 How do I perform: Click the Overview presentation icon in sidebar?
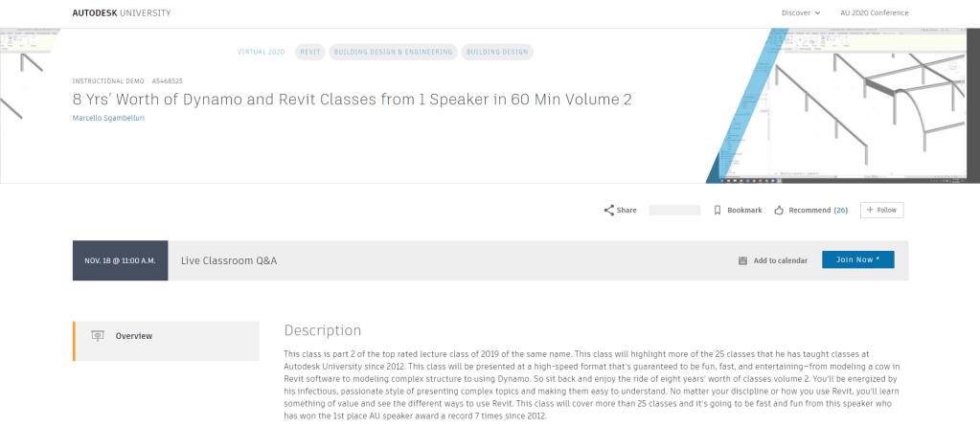[x=97, y=336]
